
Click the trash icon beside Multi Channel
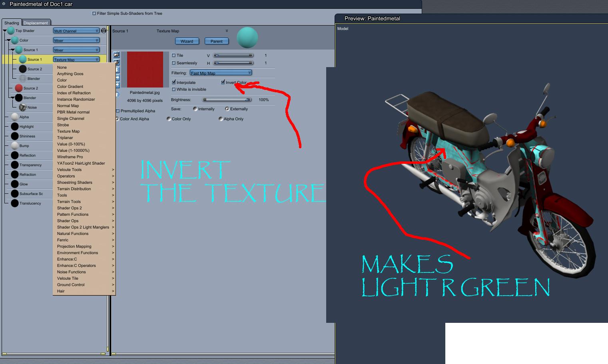(x=104, y=31)
